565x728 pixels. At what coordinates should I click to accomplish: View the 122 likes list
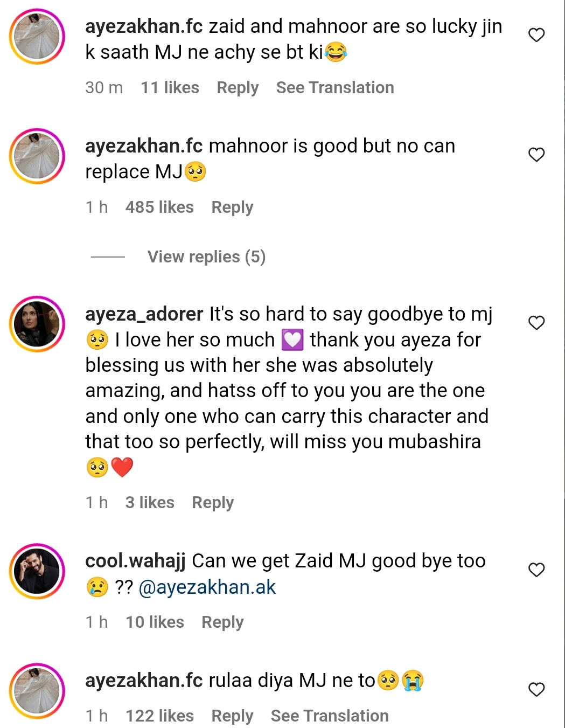[159, 716]
